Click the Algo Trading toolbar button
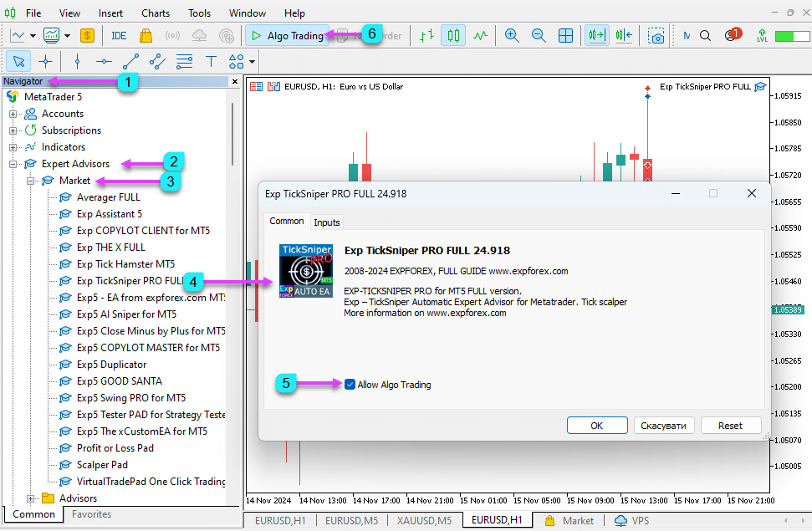This screenshot has height=531, width=812. coord(286,36)
